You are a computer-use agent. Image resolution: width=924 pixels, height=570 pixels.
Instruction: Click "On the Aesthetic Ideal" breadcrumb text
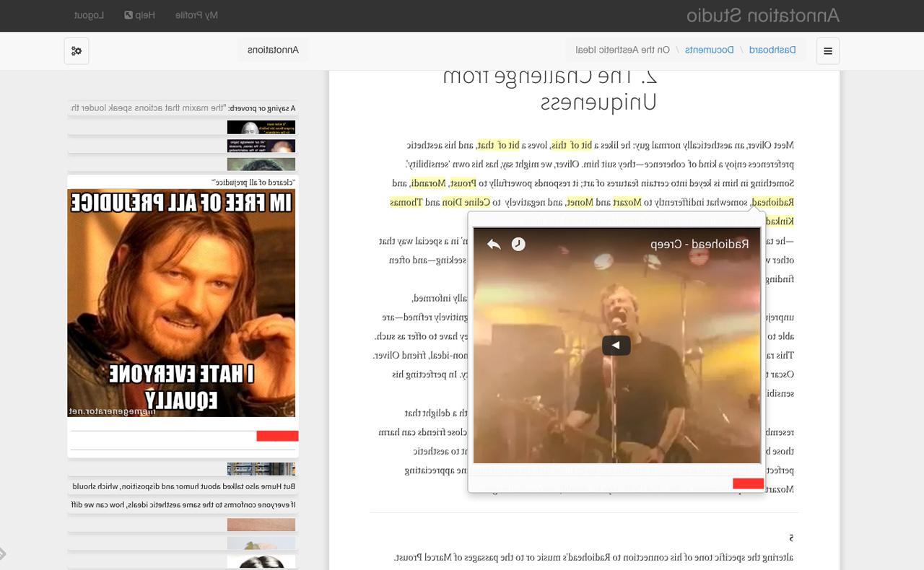coord(623,50)
